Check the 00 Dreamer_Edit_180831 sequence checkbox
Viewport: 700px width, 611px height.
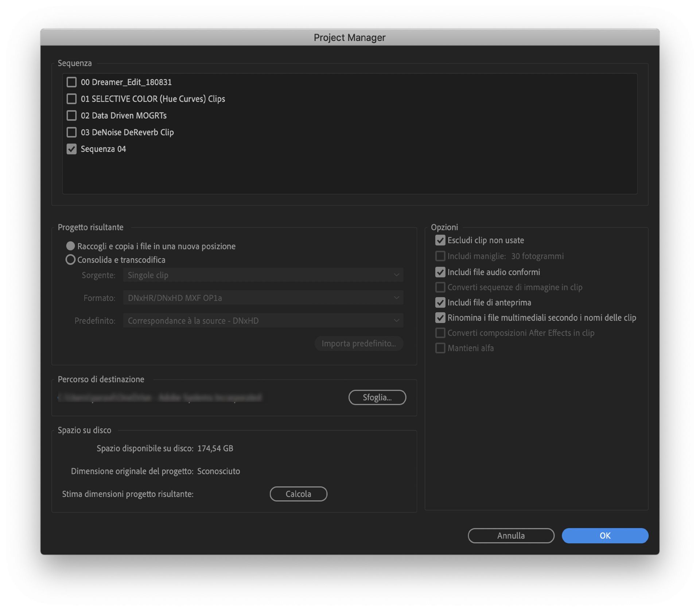click(x=71, y=82)
